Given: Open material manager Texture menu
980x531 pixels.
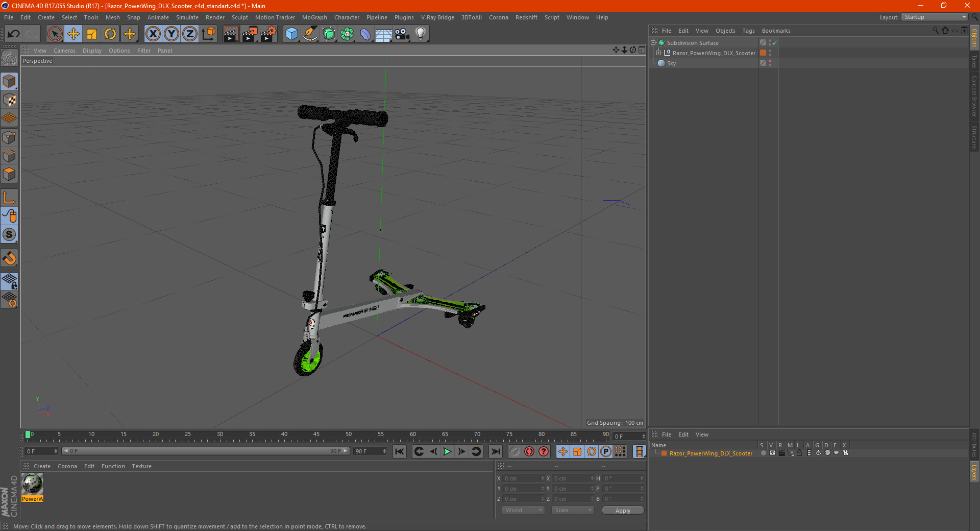Looking at the screenshot, I should [141, 466].
